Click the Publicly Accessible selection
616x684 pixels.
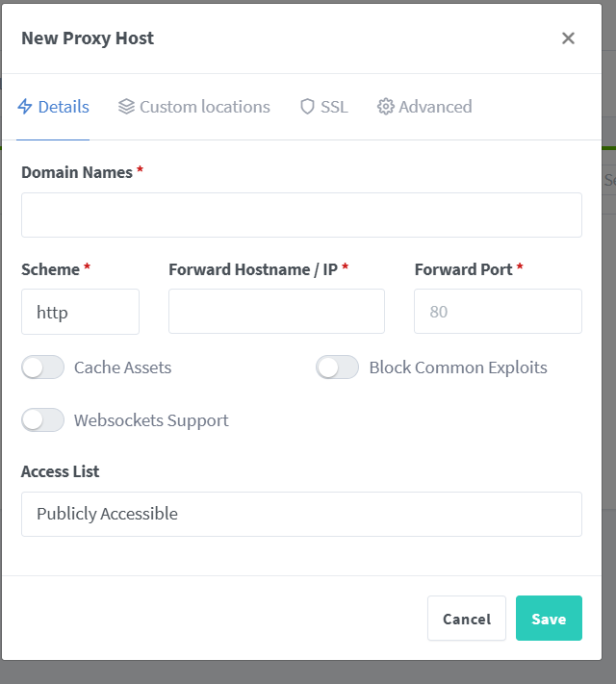[x=108, y=514]
